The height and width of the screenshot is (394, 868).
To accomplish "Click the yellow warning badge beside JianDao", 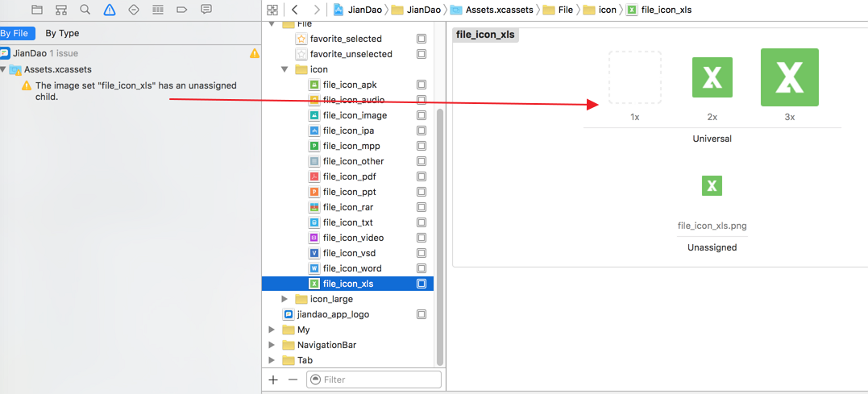I will pyautogui.click(x=254, y=54).
